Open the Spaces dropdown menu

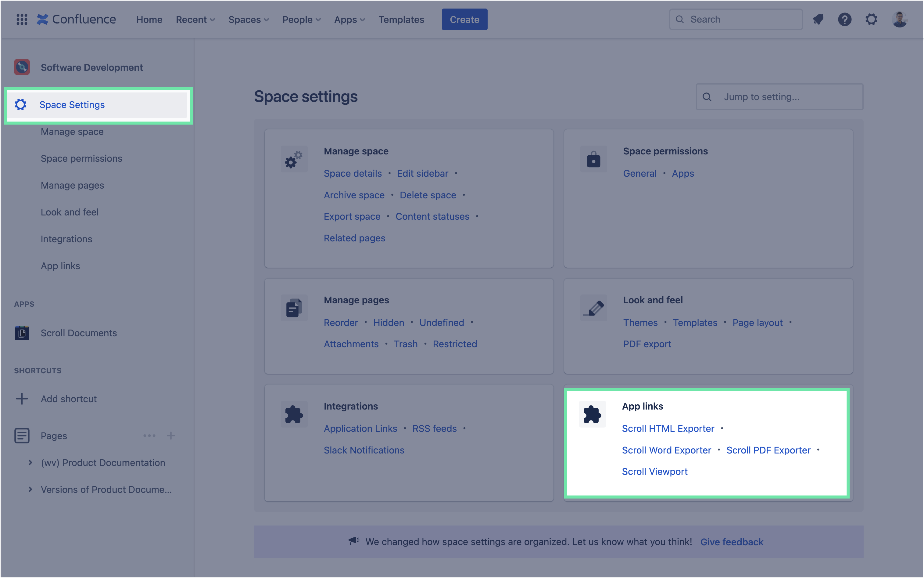coord(248,20)
